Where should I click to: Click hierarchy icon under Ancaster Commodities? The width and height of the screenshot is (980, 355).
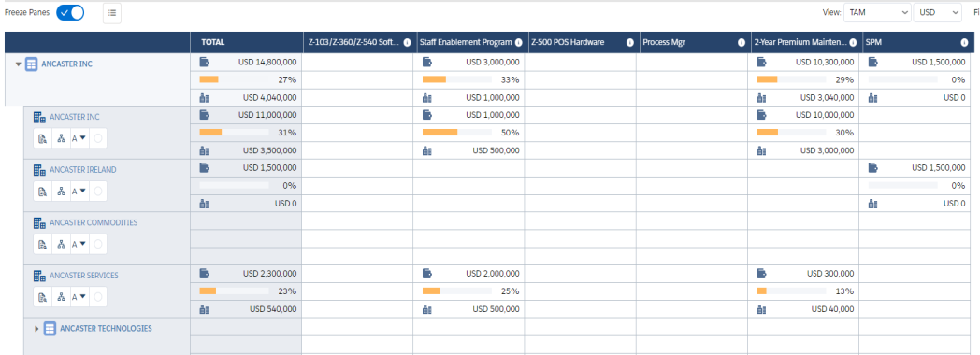tap(61, 245)
